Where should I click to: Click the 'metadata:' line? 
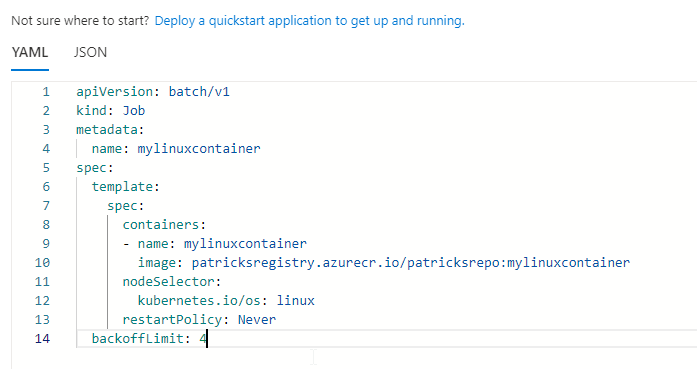[110, 130]
